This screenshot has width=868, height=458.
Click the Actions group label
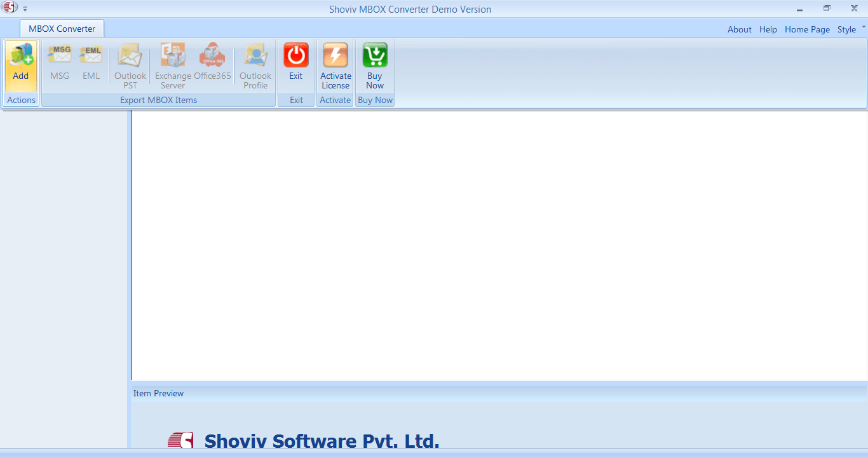pyautogui.click(x=22, y=100)
